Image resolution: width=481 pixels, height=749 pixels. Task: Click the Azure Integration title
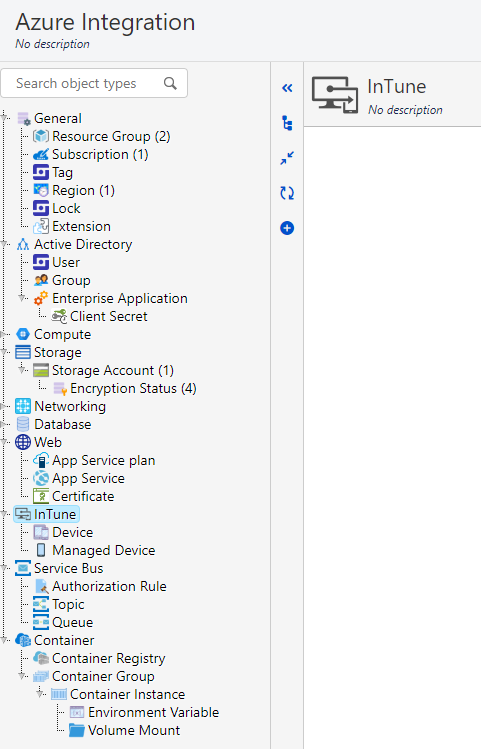tap(105, 22)
